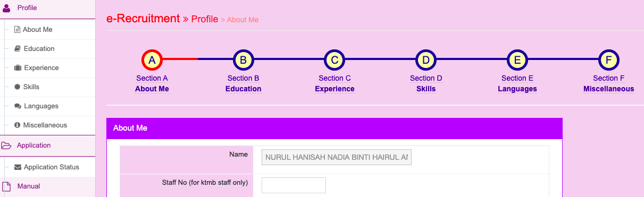Click the Profile user icon in sidebar
The image size is (644, 197).
pyautogui.click(x=7, y=8)
